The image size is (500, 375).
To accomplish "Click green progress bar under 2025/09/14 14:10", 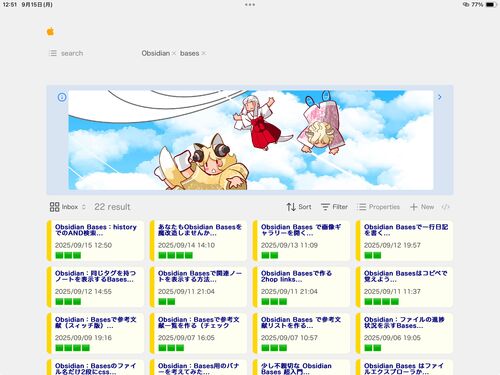I will pos(175,255).
